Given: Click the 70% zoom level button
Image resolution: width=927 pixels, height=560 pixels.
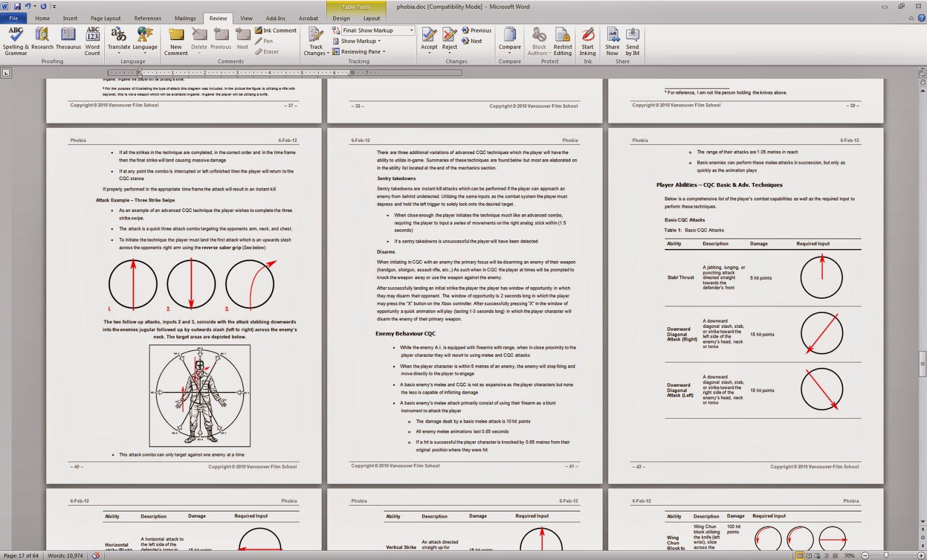Looking at the screenshot, I should (849, 556).
